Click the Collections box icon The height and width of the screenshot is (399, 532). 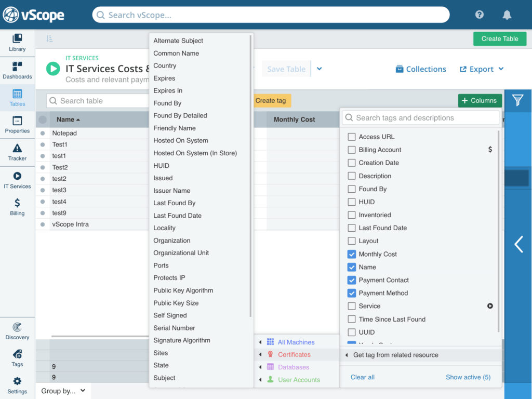click(x=400, y=69)
